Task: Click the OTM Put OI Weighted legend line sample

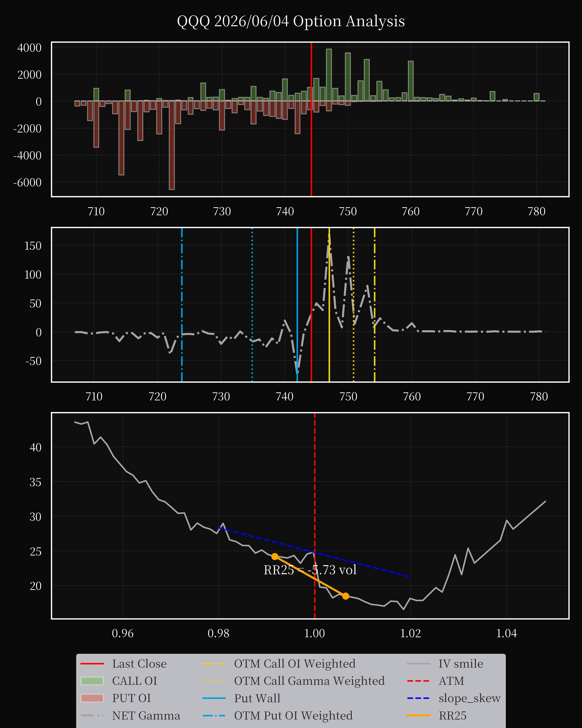Action: (214, 716)
